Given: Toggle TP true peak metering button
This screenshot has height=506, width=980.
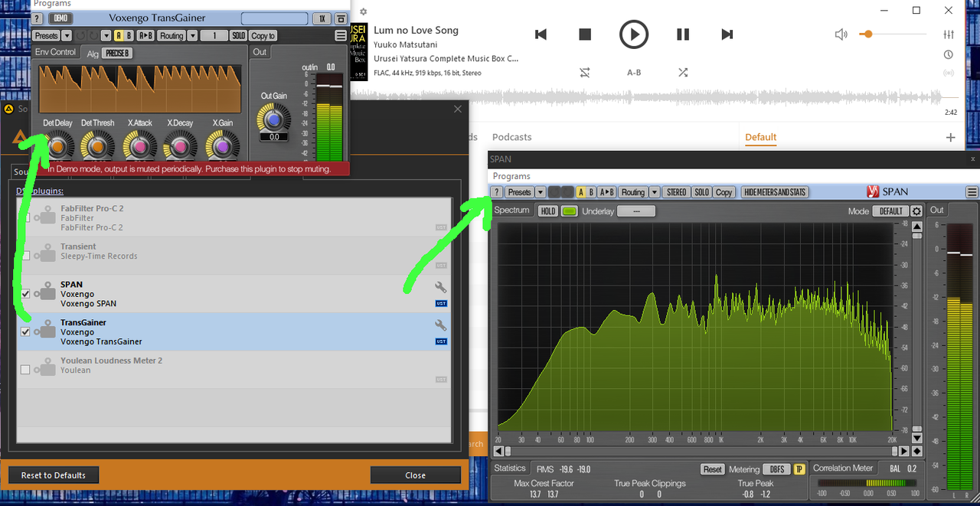Looking at the screenshot, I should pos(799,469).
